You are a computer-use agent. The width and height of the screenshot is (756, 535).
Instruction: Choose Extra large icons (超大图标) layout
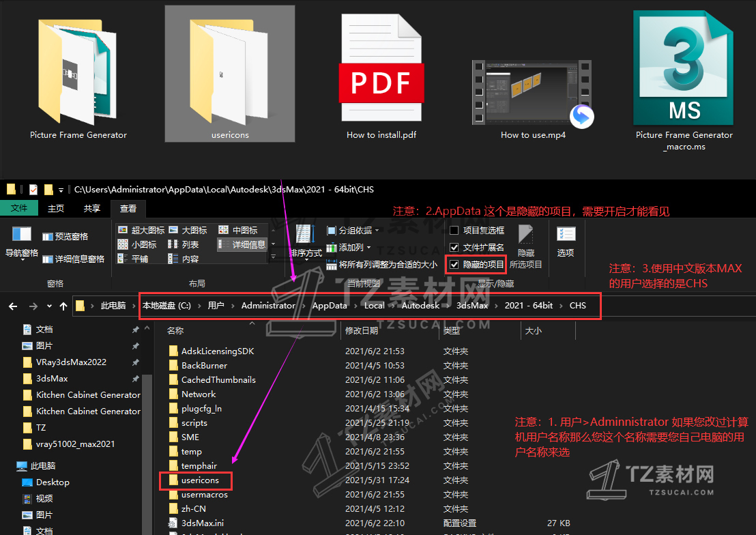[x=141, y=230]
